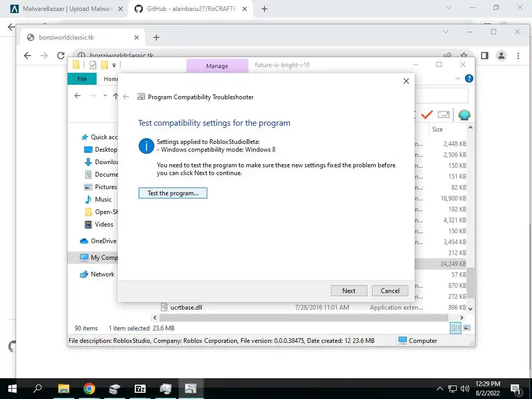Toggle Chrome side panel icon
The image size is (532, 399).
point(485,56)
